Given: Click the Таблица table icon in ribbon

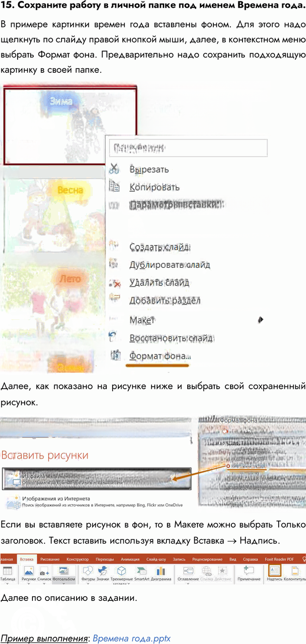Looking at the screenshot, I should point(7,571).
